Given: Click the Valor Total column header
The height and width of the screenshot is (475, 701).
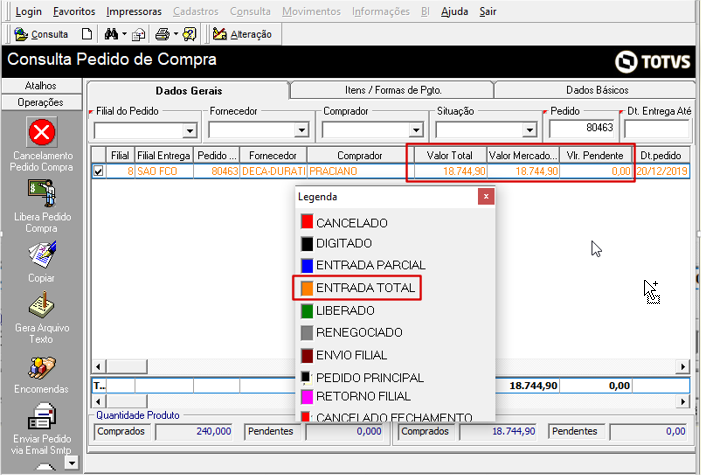Looking at the screenshot, I should click(x=449, y=155).
